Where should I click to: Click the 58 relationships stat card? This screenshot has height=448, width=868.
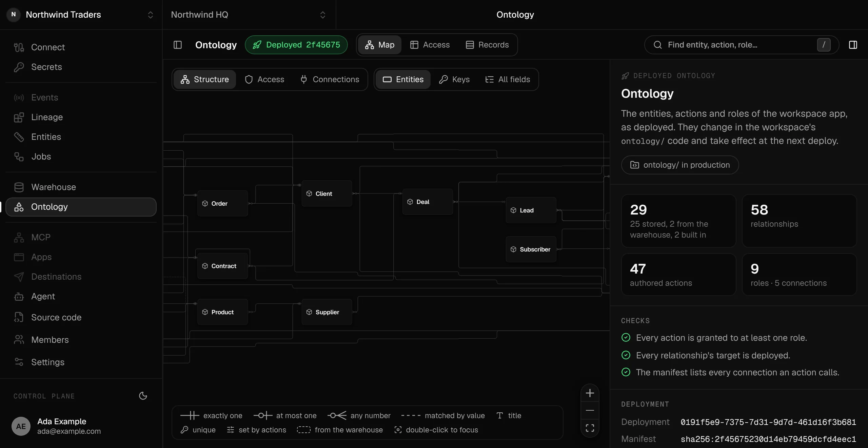pyautogui.click(x=800, y=221)
